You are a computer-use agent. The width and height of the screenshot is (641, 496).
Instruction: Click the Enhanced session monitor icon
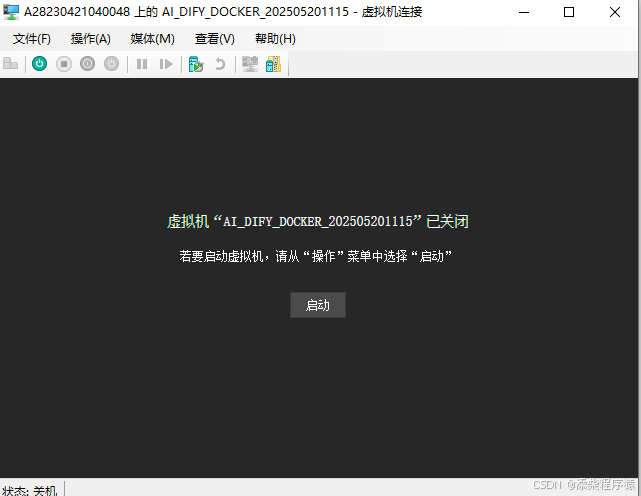click(x=250, y=64)
